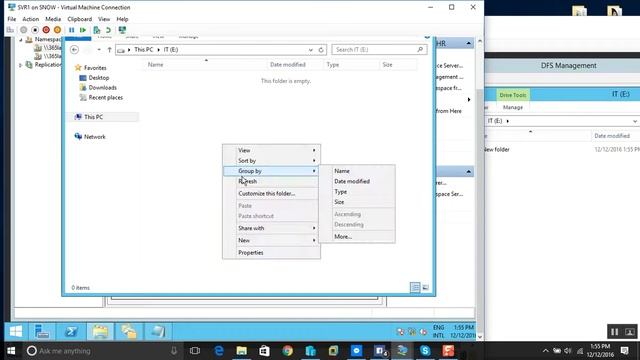Image resolution: width=640 pixels, height=360 pixels.
Task: Click the search magnifier icon in Explorer
Action: point(420,49)
